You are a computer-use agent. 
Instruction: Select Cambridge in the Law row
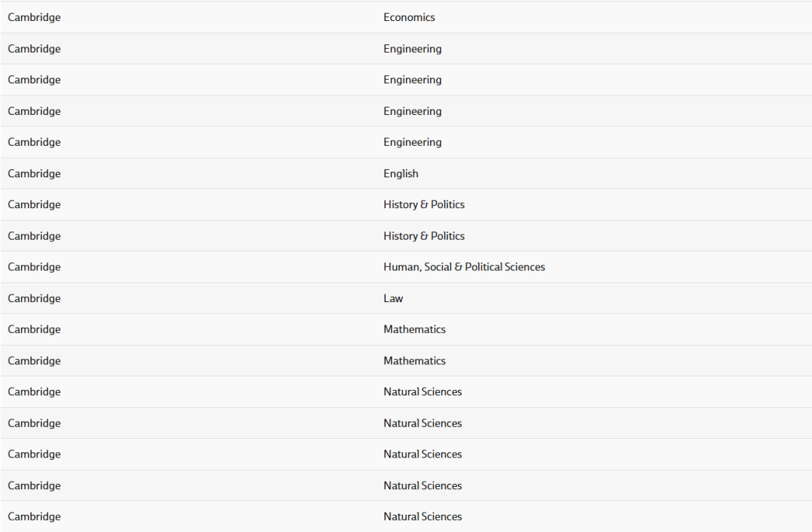click(35, 298)
